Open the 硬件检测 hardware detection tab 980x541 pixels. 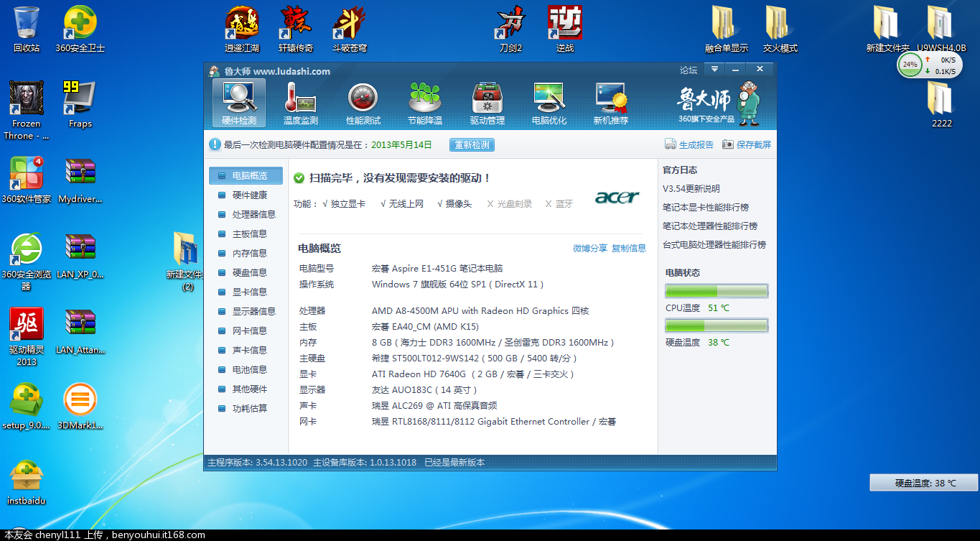pos(239,103)
